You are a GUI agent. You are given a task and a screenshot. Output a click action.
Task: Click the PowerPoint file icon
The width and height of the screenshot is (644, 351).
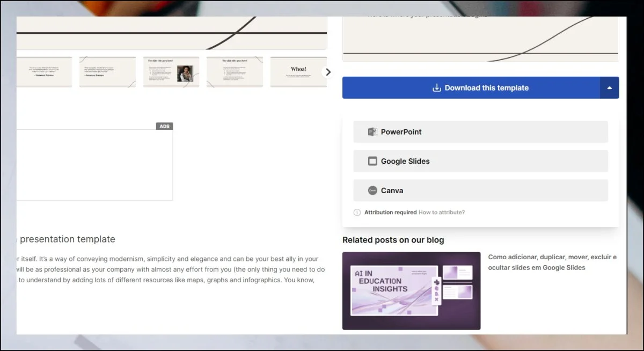tap(372, 131)
